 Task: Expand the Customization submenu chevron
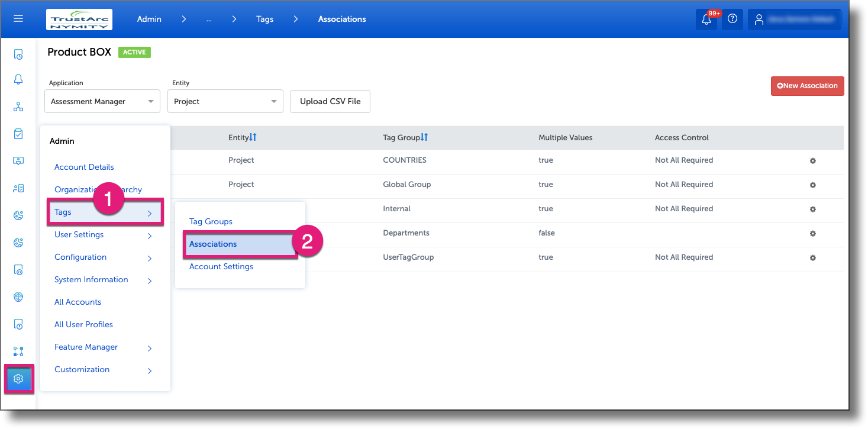pos(150,371)
